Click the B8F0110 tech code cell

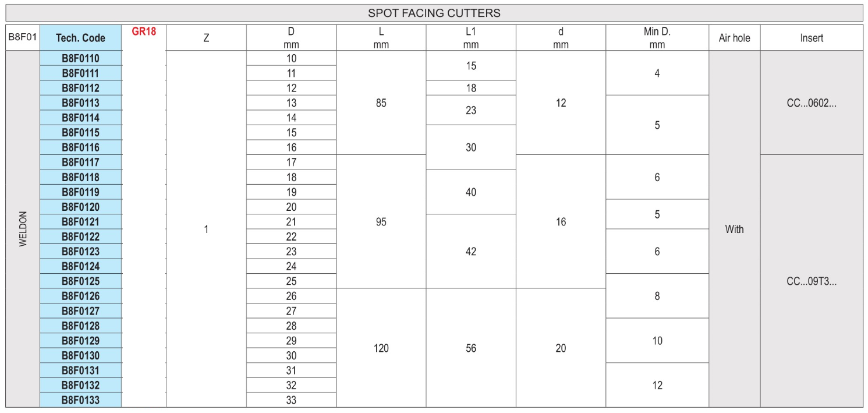pyautogui.click(x=80, y=58)
